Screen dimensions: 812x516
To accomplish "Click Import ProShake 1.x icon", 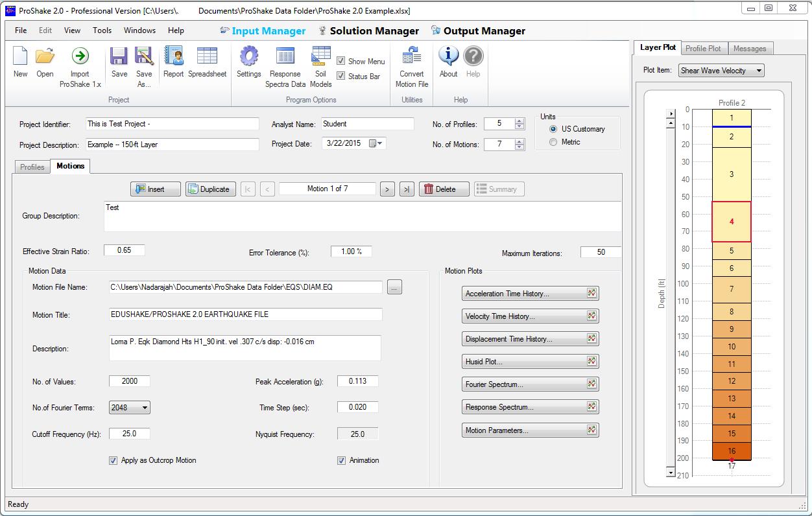I will point(80,56).
